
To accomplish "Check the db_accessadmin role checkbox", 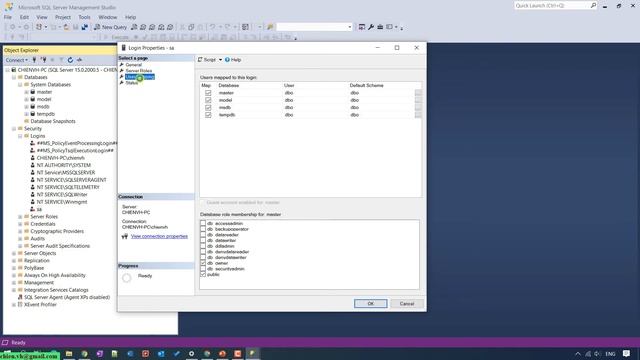I will point(203,223).
